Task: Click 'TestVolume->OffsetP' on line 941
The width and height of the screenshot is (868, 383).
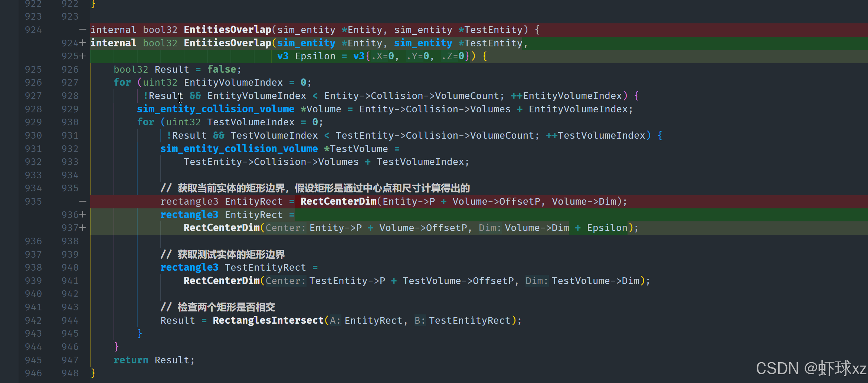Action: pos(458,281)
